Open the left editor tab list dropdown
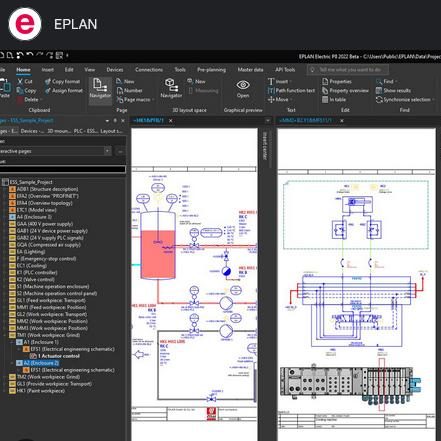Screen dimensions: 441x441 click(268, 120)
